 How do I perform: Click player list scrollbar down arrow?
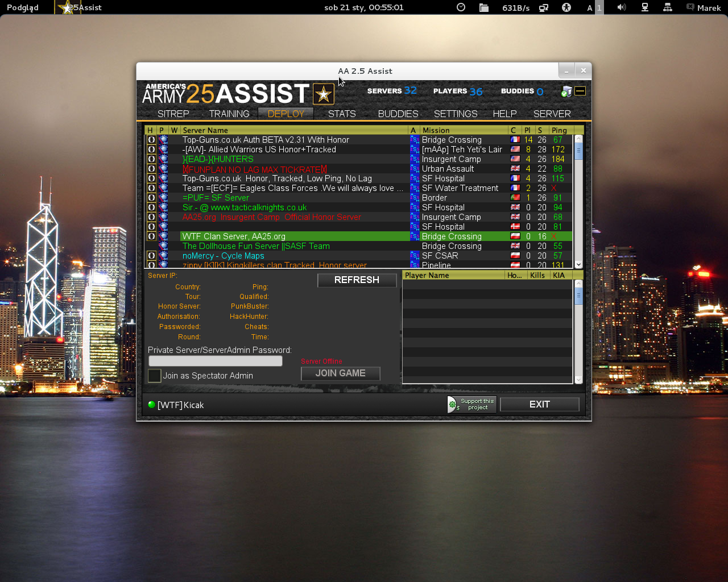click(578, 380)
